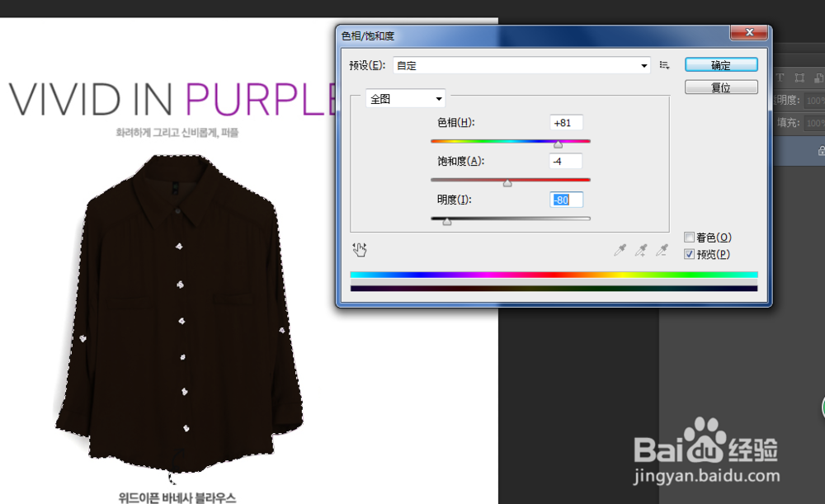825x504 pixels.
Task: Activate the on-image adjustment hand tool
Action: pyautogui.click(x=360, y=248)
